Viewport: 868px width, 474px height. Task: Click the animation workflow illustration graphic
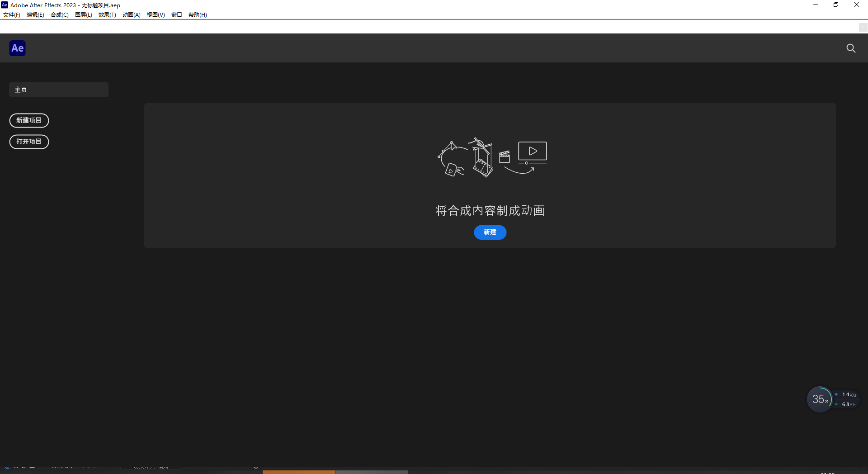(491, 157)
